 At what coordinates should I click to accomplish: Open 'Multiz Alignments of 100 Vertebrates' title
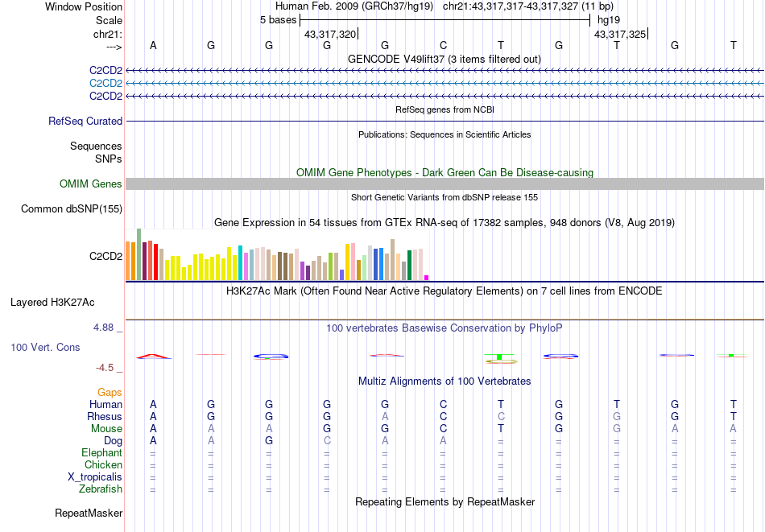click(x=444, y=381)
